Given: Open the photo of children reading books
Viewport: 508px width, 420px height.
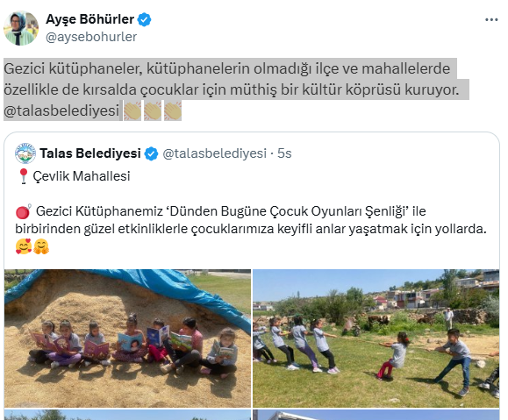Looking at the screenshot, I should click(x=127, y=338).
